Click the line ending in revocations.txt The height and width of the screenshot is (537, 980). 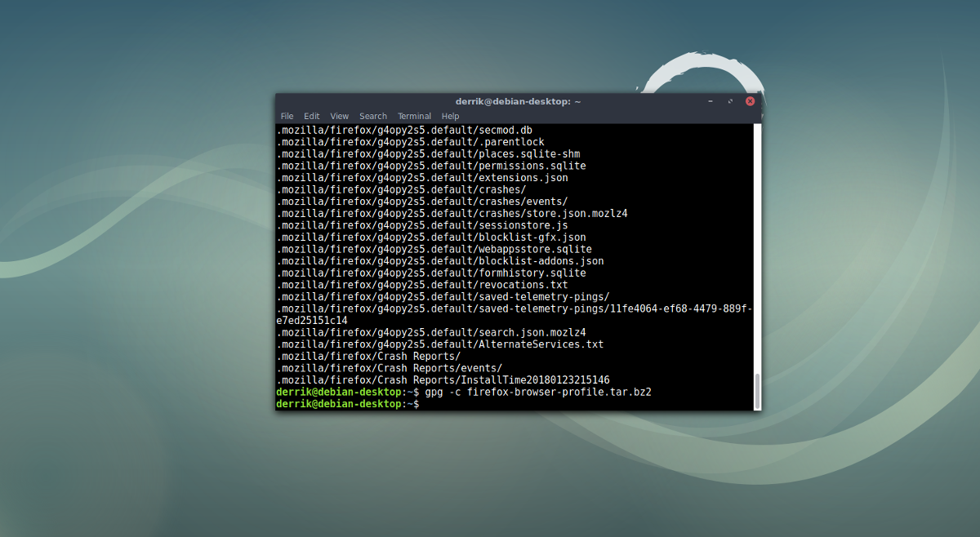422,285
